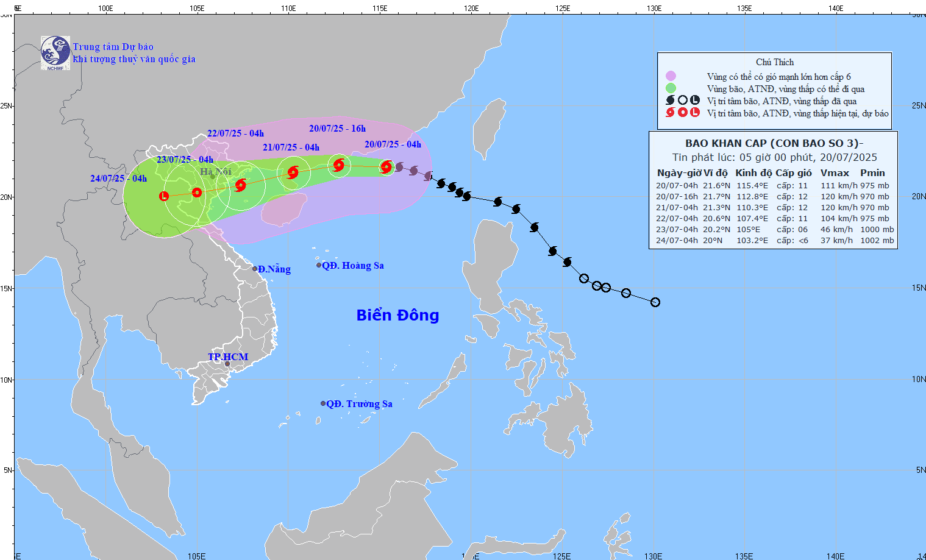Select the forecast storm icon labeled 20/07/25 - 16h
This screenshot has height=560, width=926.
(338, 164)
